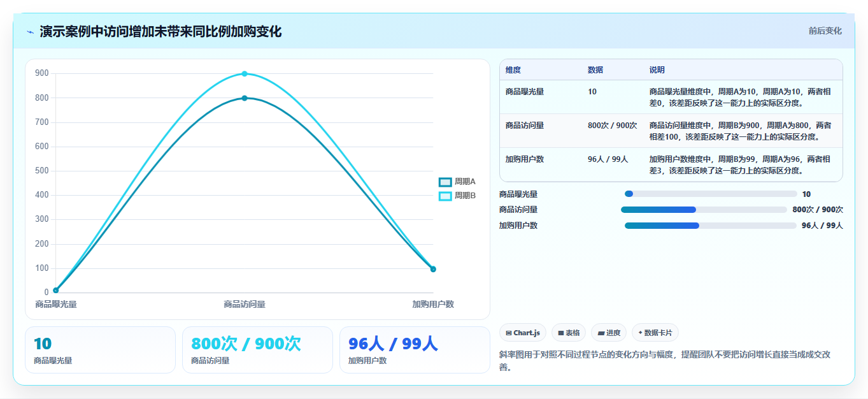
Task: Open the 10 商品曝光量 stat card
Action: point(100,350)
